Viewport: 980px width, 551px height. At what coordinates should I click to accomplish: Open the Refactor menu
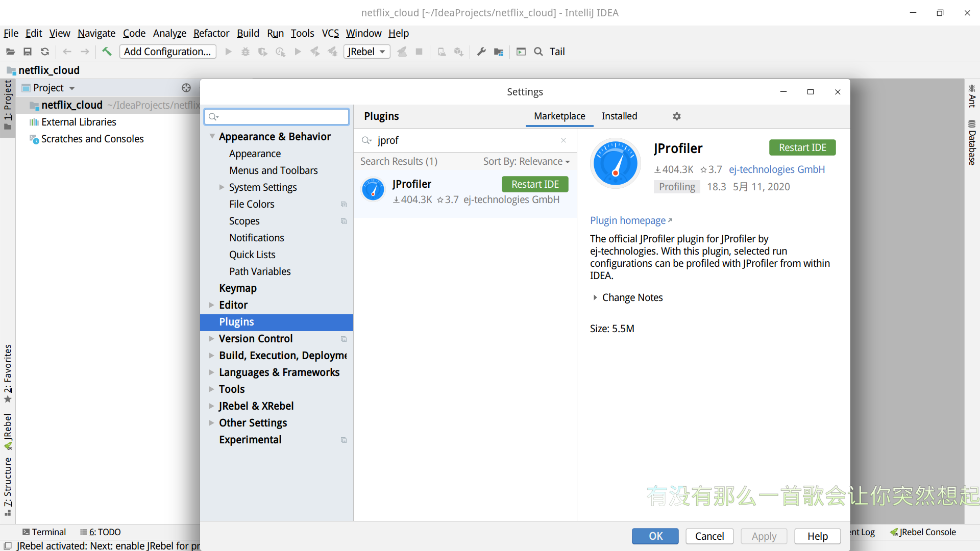coord(211,33)
